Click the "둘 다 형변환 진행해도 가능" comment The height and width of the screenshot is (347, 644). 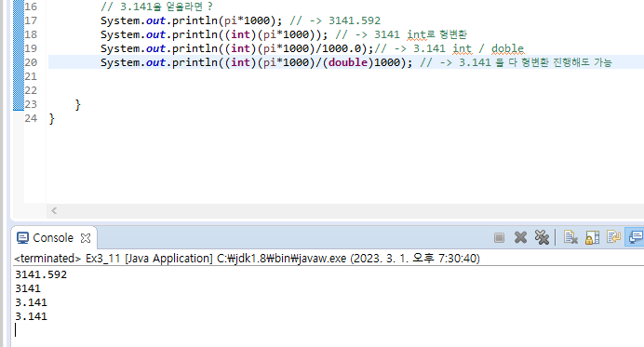tap(554, 62)
